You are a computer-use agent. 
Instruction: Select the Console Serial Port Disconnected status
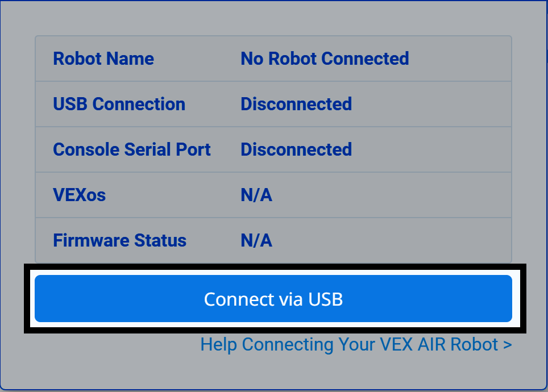click(x=296, y=149)
